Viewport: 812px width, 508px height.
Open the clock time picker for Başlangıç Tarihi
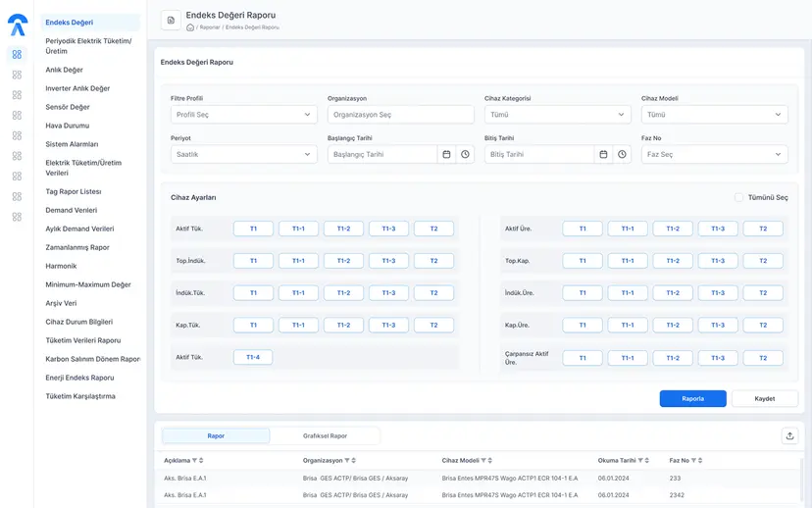coord(465,154)
